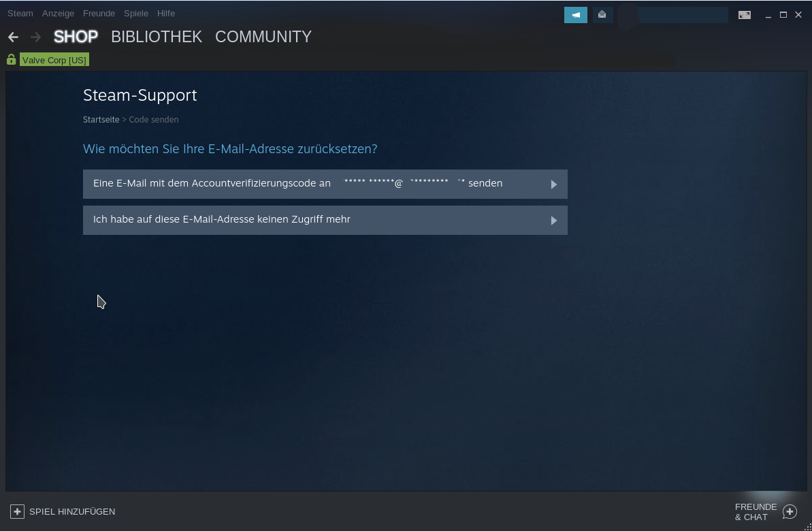Viewport: 812px width, 531px height.
Task: Switch to the SHOP tab
Action: pyautogui.click(x=76, y=37)
